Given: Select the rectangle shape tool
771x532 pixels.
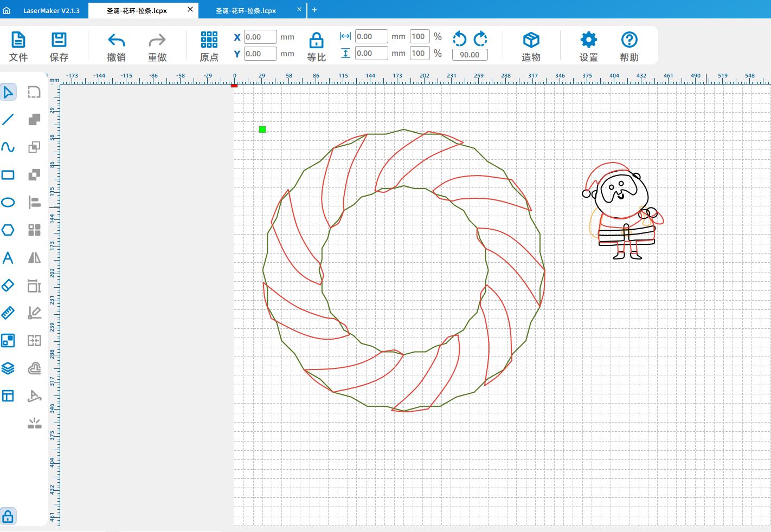Looking at the screenshot, I should point(8,175).
